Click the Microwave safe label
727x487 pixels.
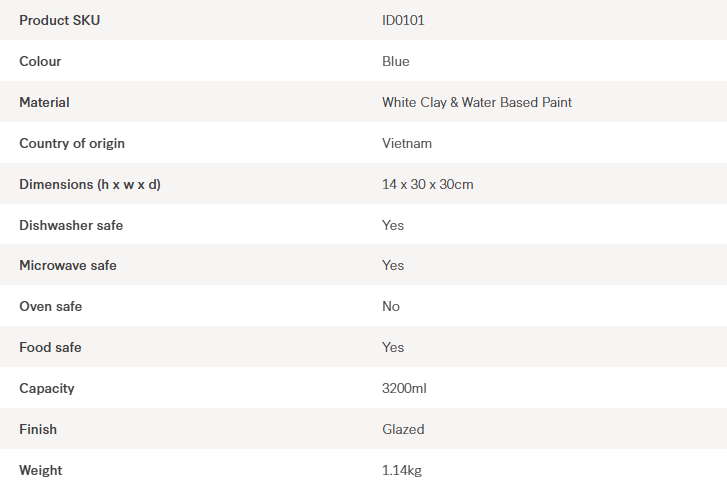pos(68,265)
